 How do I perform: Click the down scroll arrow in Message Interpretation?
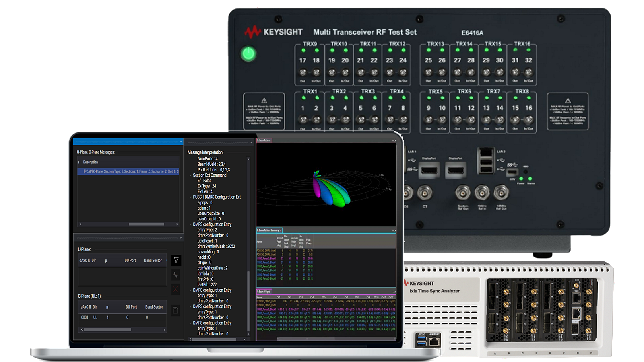248,334
